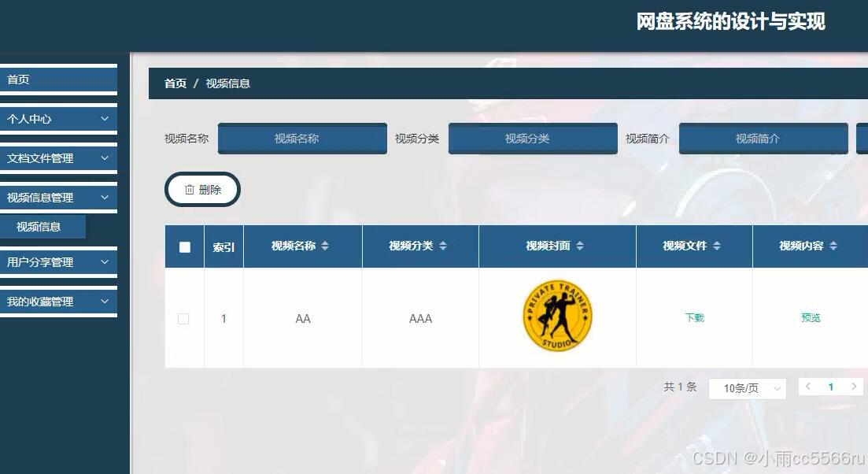Expand the 文档文件管理 sidebar menu

(x=55, y=158)
